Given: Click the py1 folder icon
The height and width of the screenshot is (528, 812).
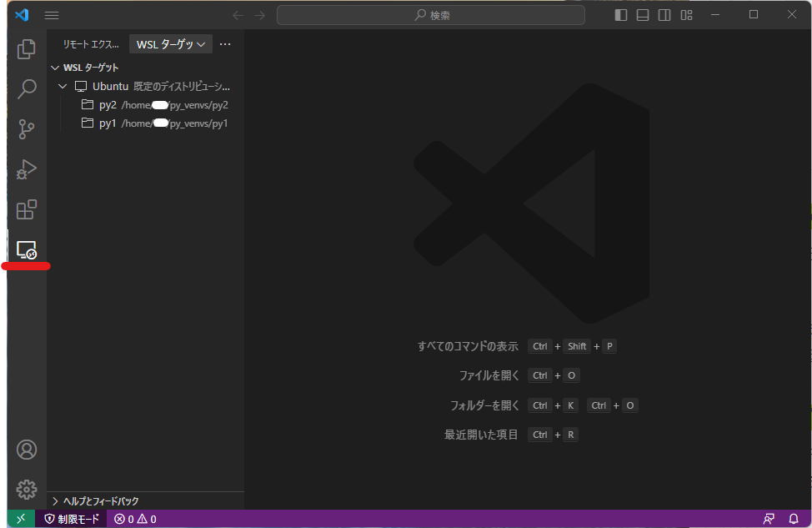Looking at the screenshot, I should [x=88, y=123].
